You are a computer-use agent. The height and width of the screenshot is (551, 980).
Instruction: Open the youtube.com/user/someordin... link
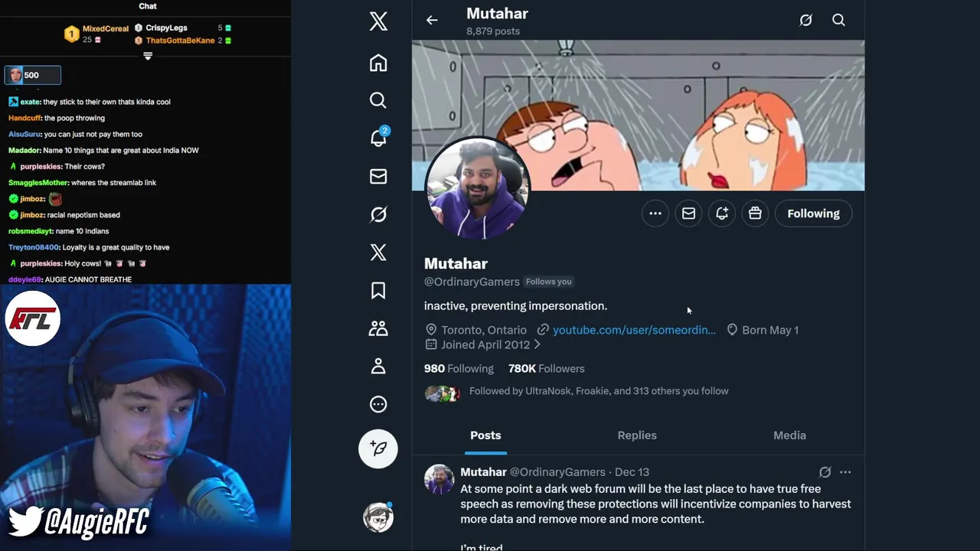tap(634, 330)
